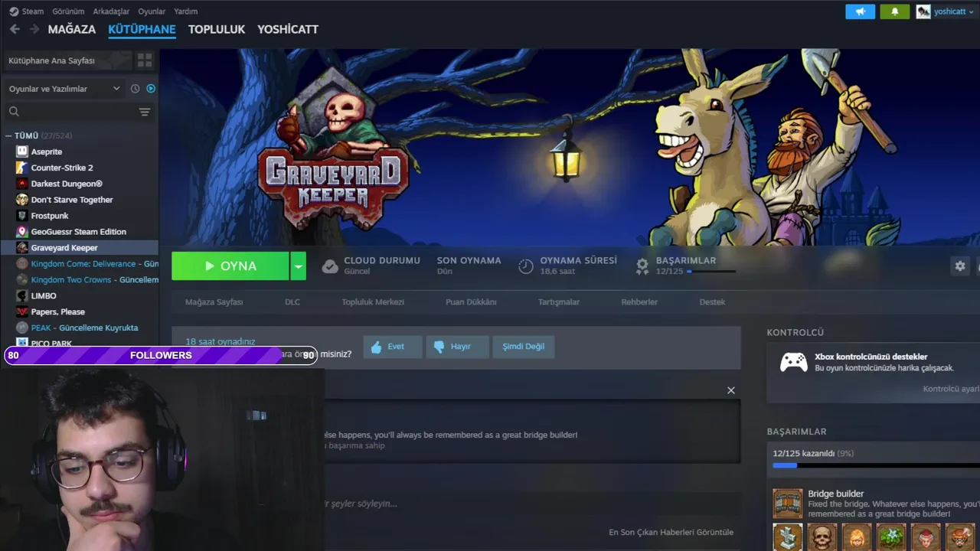Open Rehberler

coord(639,302)
